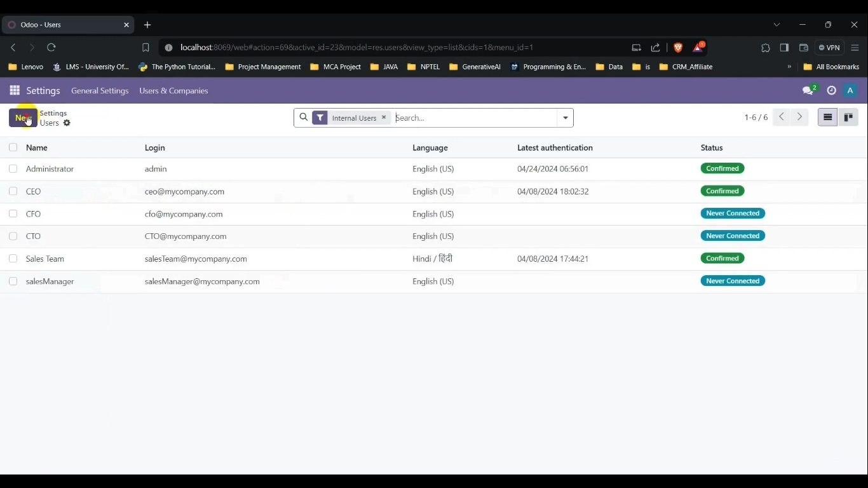Open the Brave wallet icon
Image resolution: width=868 pixels, height=488 pixels.
pyautogui.click(x=804, y=48)
